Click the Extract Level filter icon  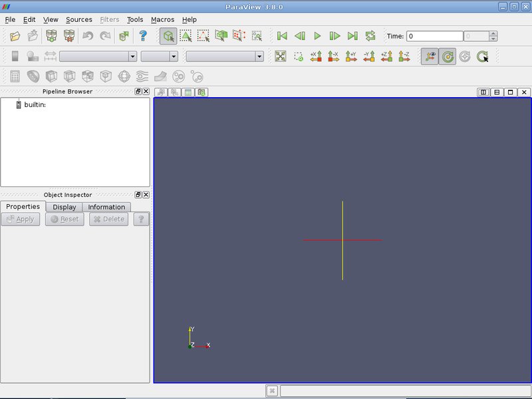[197, 76]
